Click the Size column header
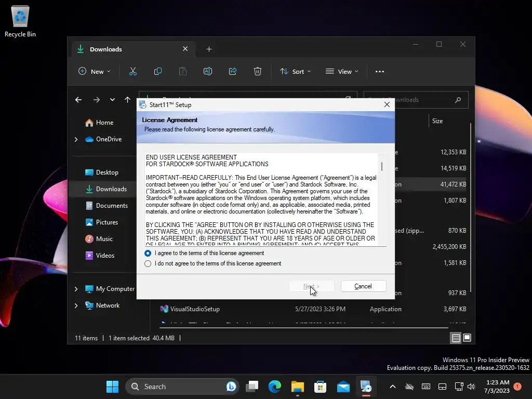532x399 pixels. click(x=437, y=121)
